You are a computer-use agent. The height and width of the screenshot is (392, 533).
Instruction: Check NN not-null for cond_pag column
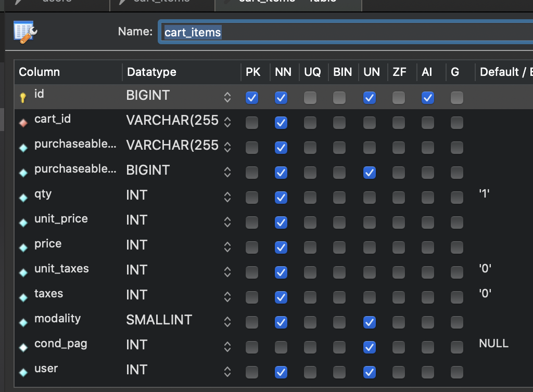click(281, 347)
